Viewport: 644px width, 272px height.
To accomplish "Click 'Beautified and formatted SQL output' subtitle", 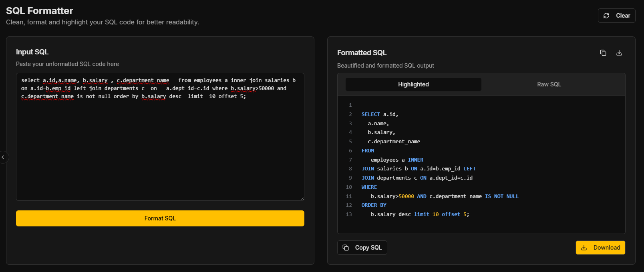I will tap(385, 66).
